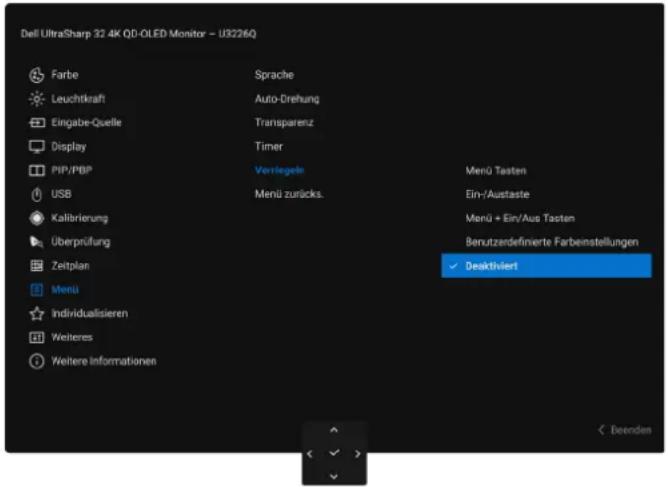Select the Auto-Drehung submenu option
Screen dimensions: 668x487
287,99
